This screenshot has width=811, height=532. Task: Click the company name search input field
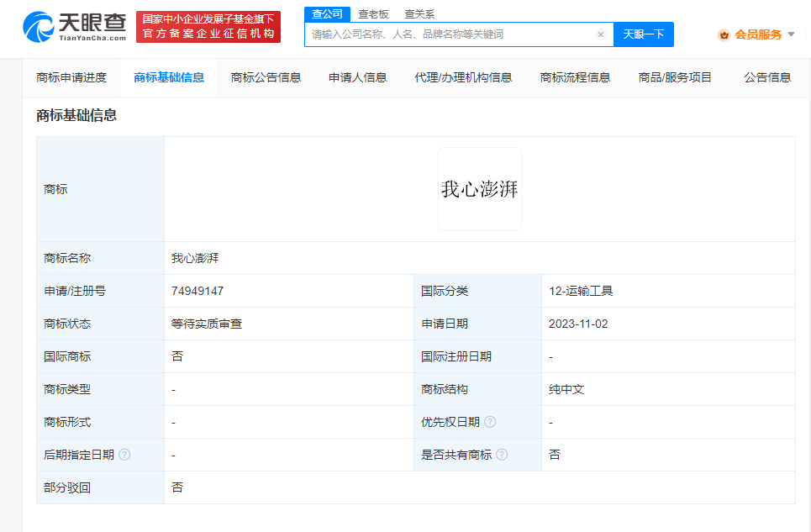tap(450, 34)
